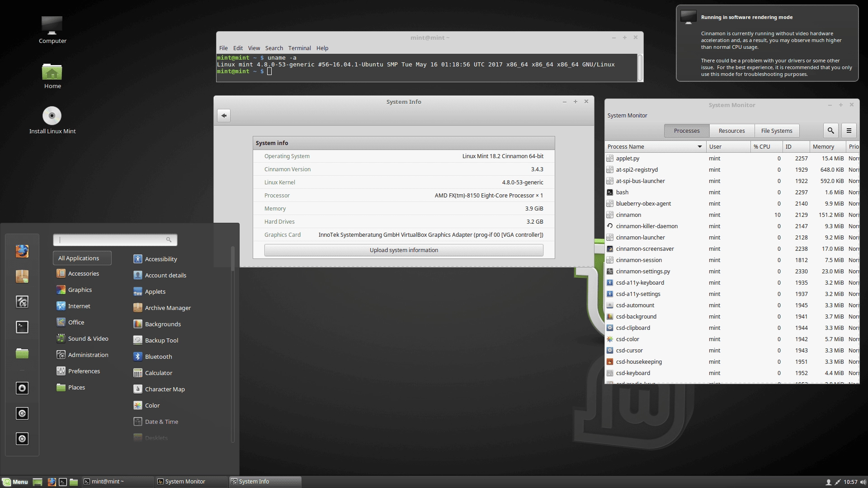Open the Terminal menu in terminal window

[299, 48]
